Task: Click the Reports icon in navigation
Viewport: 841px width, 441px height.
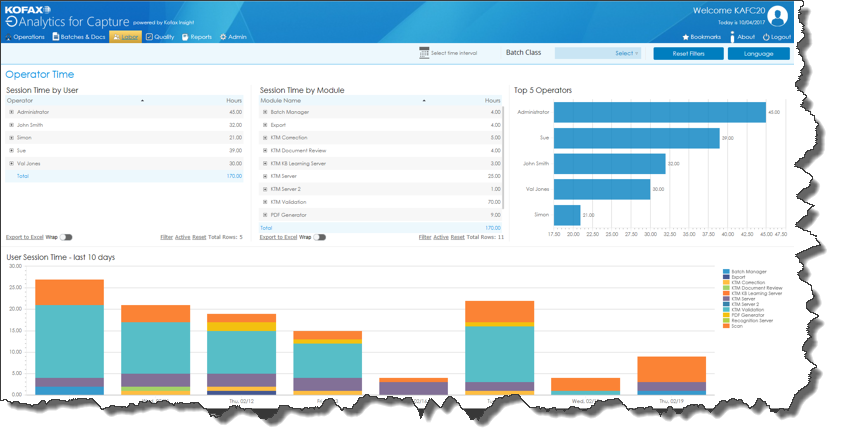Action: point(185,37)
